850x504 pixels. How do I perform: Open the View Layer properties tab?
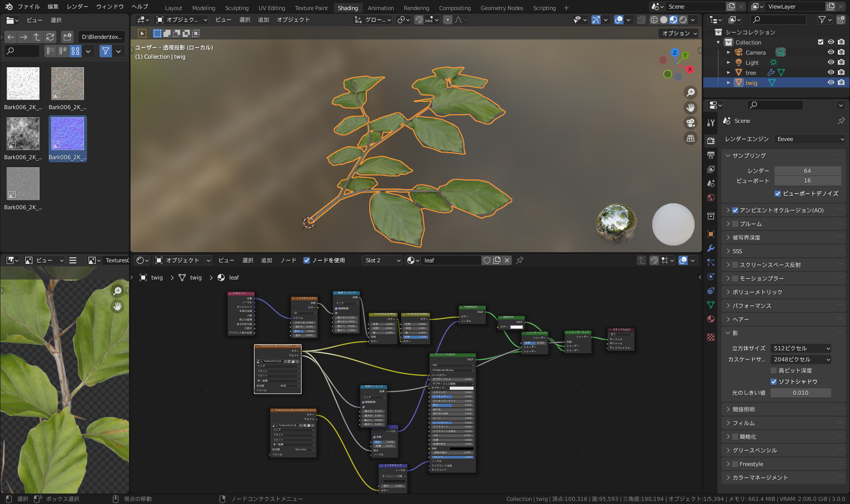(711, 169)
